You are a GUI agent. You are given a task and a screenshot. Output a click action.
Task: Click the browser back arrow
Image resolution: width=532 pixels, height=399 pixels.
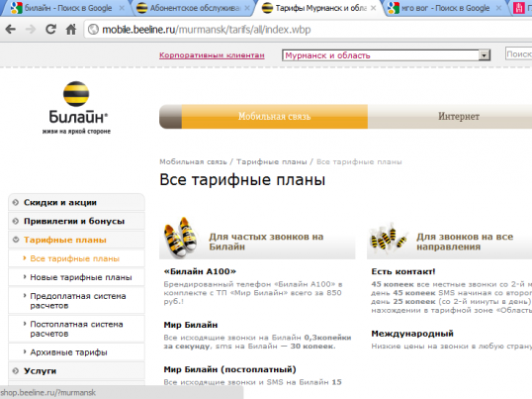click(x=11, y=30)
